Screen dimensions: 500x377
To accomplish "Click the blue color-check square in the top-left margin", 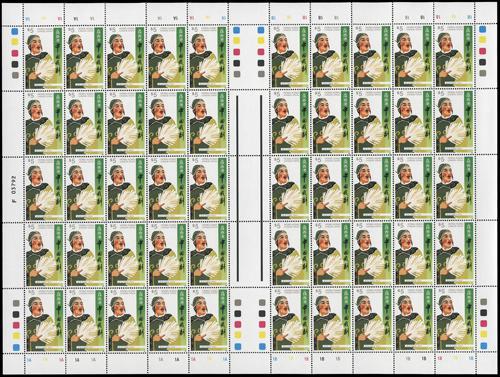I will [15, 32].
